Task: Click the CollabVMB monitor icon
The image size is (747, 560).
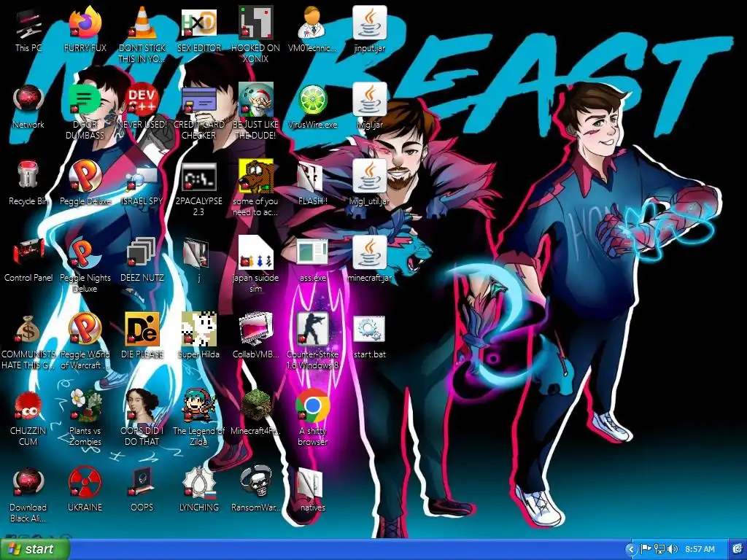Action: click(x=256, y=329)
